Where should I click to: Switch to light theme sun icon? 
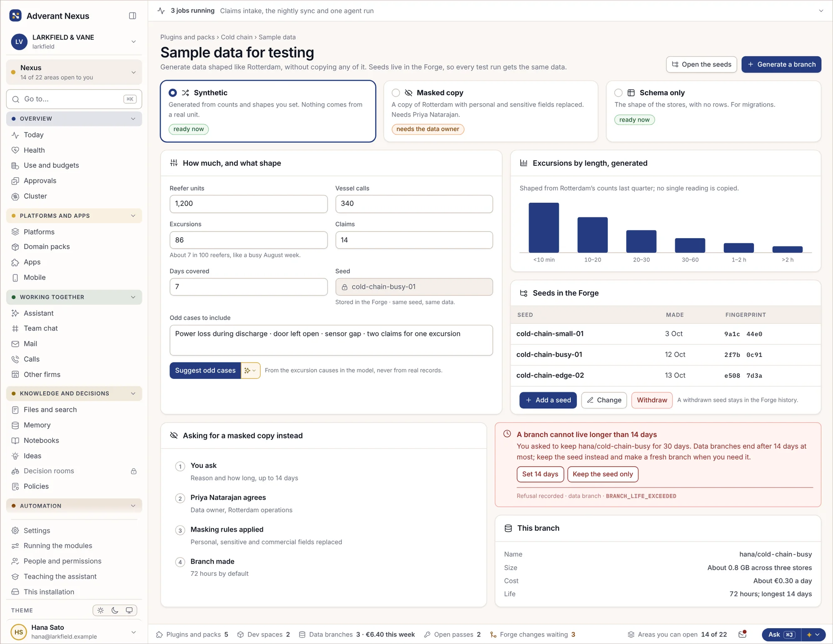click(100, 610)
